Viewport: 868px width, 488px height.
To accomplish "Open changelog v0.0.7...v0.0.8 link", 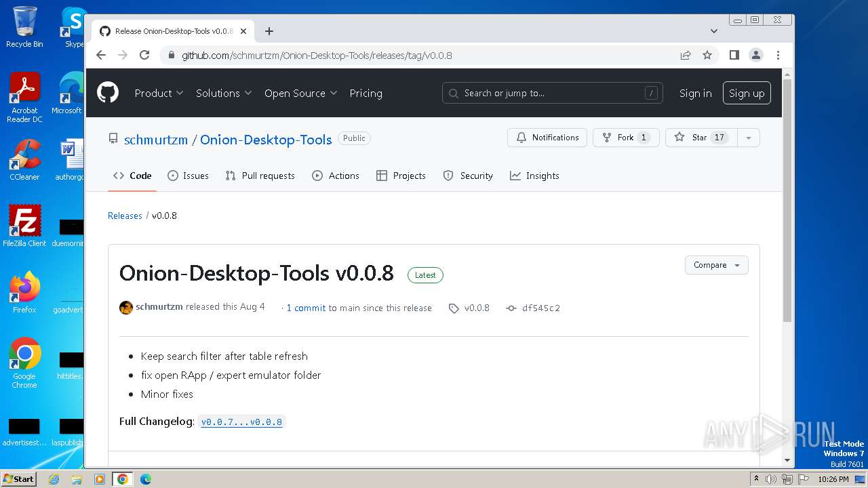I will click(241, 422).
